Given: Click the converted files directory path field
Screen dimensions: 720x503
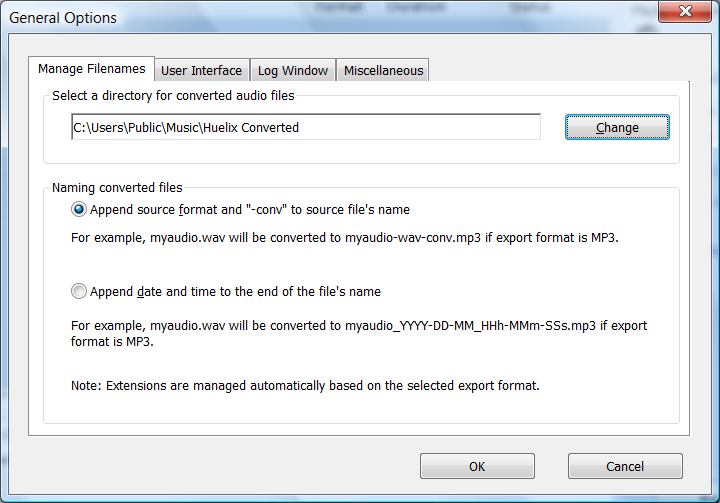Looking at the screenshot, I should 305,127.
